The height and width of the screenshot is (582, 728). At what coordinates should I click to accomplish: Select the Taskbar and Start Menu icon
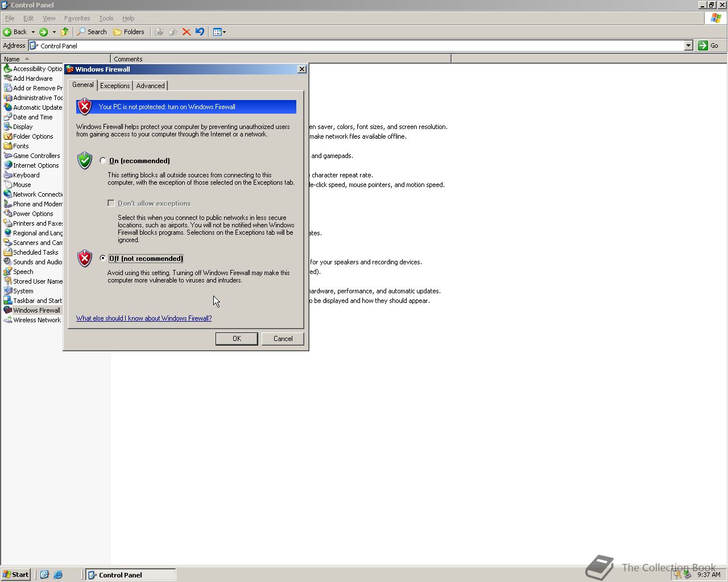point(8,301)
